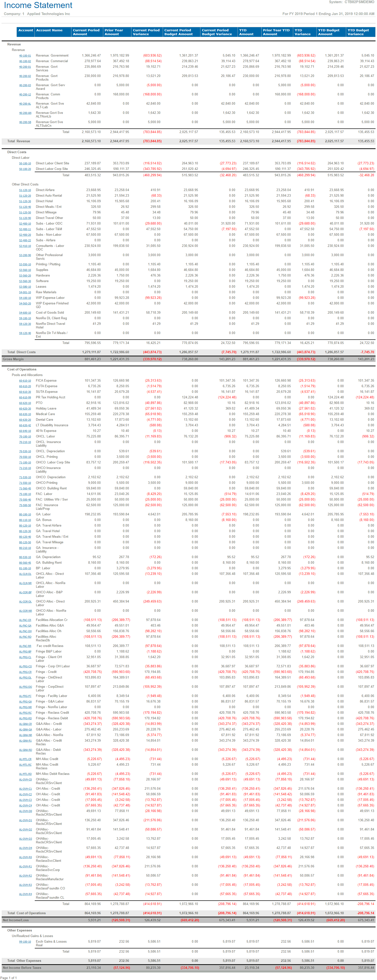Image resolution: width=377 pixels, height=980 pixels.
Task: Open account link 40-100-01 Revenue: Government
Action: [25, 56]
